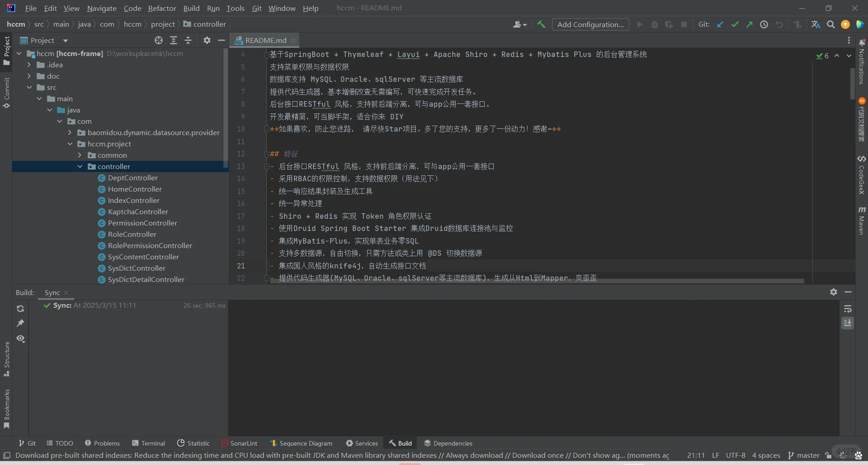
Task: Open the Commit tool window
Action: 6,93
